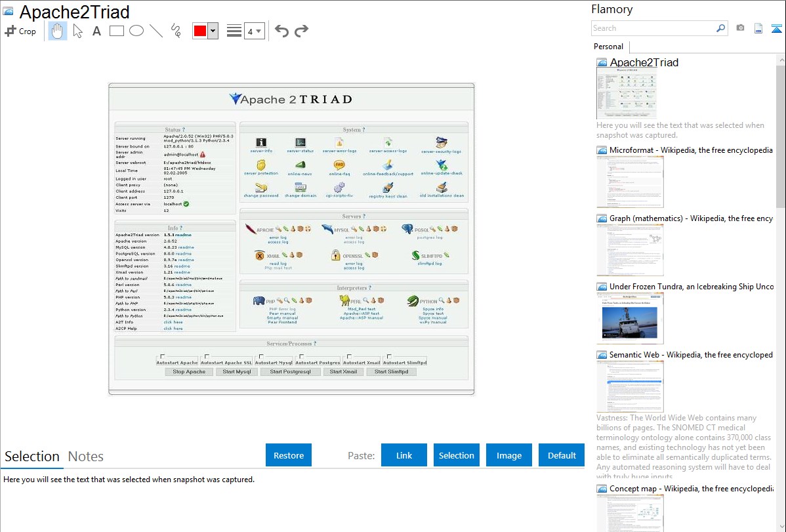Open the Under Frozen Tundra snapshot title
This screenshot has width=786, height=532.
click(692, 286)
